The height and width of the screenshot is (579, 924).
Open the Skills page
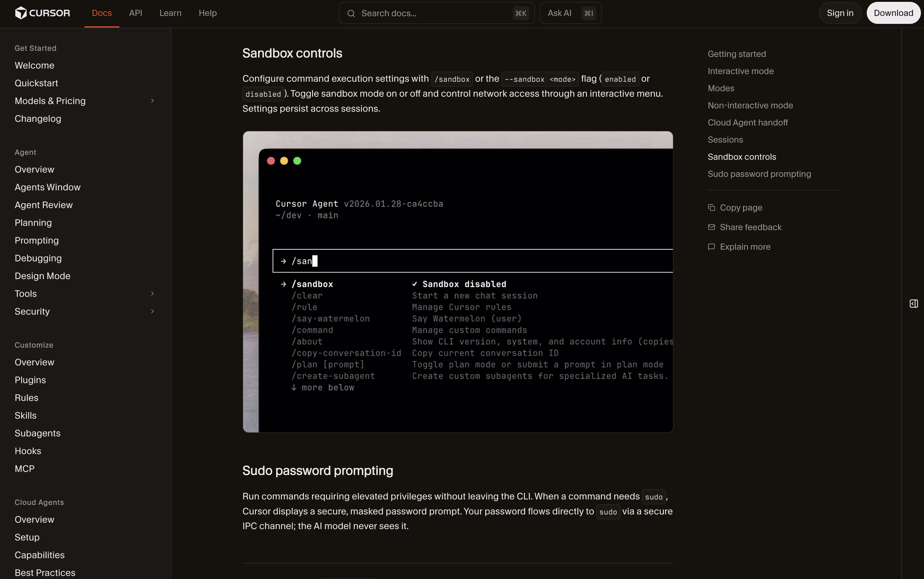click(26, 416)
